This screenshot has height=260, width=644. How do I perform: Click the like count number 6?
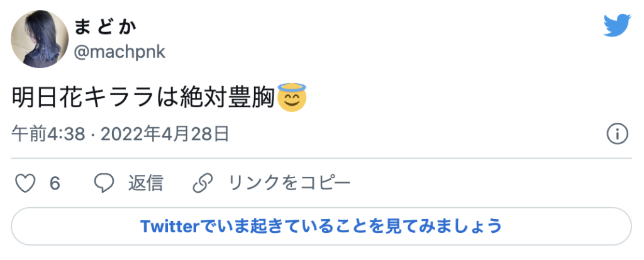pyautogui.click(x=55, y=184)
